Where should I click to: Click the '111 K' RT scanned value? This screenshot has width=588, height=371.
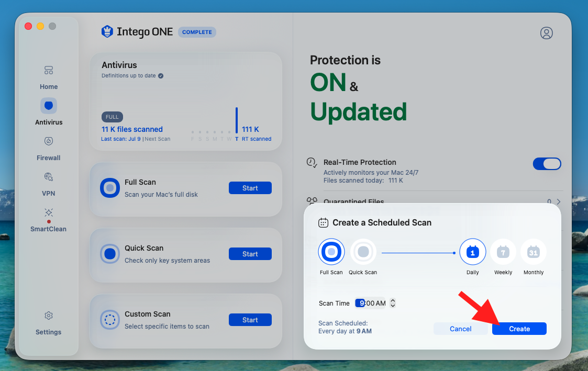point(250,129)
